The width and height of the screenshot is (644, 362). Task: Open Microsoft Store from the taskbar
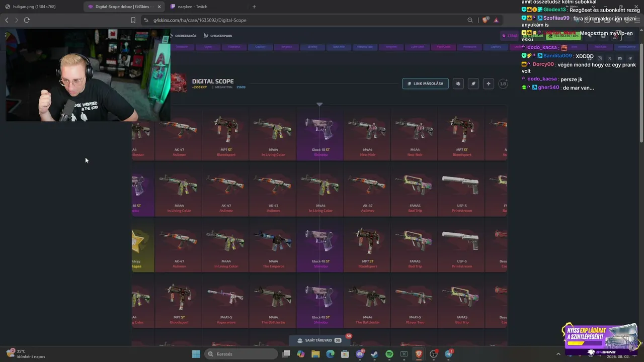pos(345,354)
